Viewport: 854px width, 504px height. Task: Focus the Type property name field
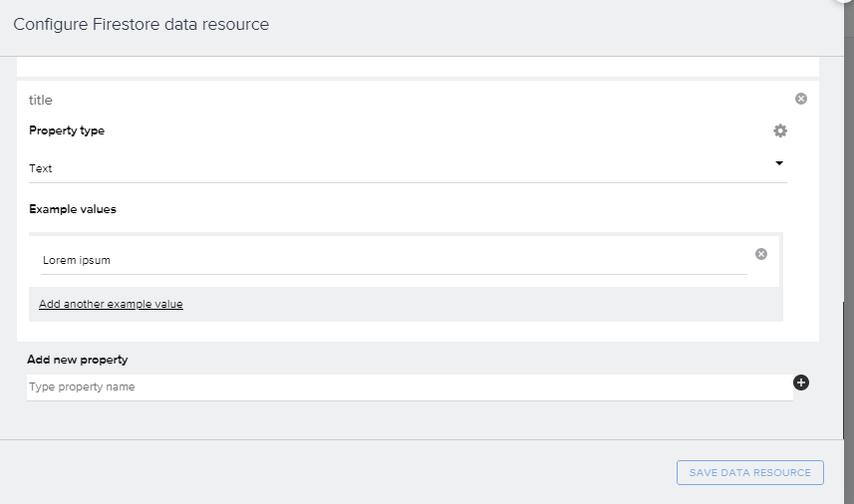(x=410, y=387)
